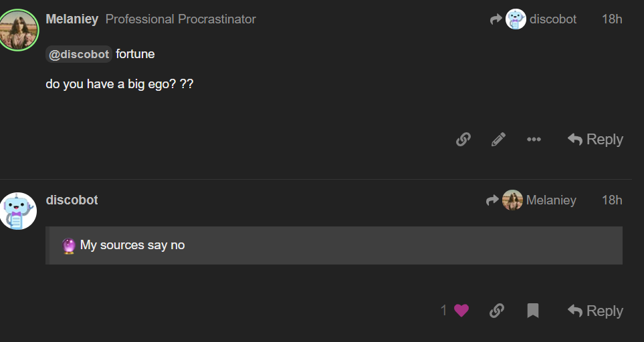Click the 18h timestamp on Melaniey's post
Screen dimensions: 644x342
[x=612, y=19]
